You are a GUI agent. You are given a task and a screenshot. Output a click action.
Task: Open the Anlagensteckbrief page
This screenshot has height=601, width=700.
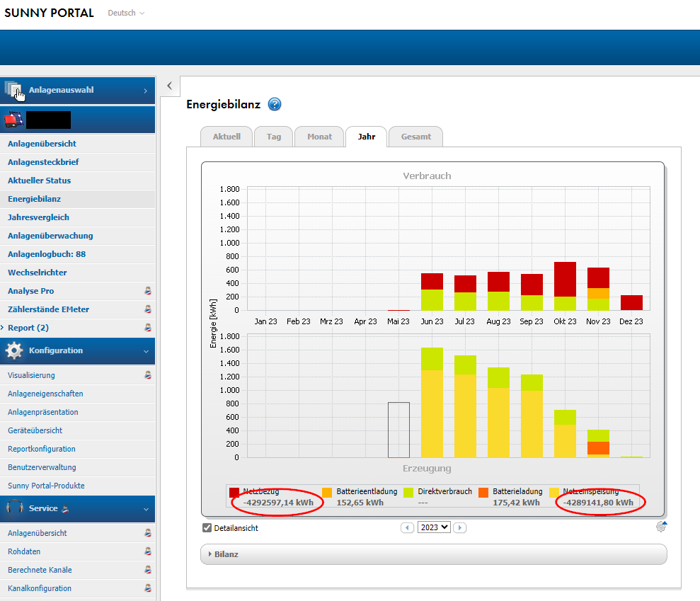click(43, 162)
